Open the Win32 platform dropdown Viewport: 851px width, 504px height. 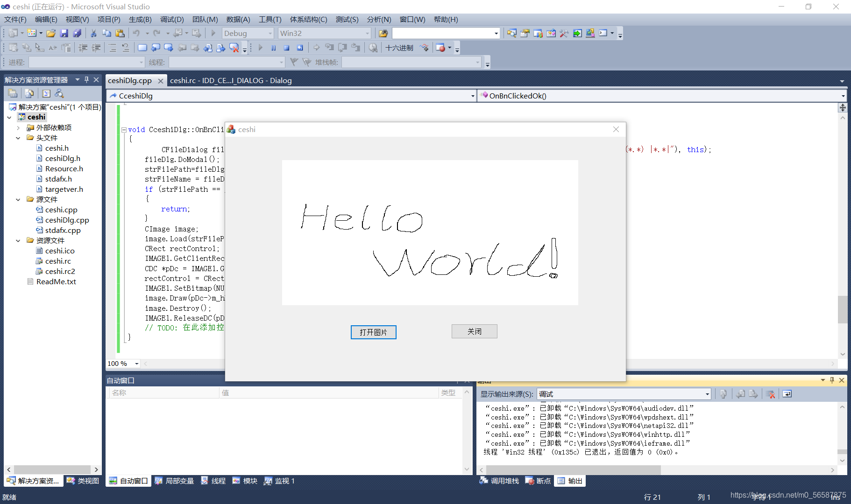point(368,33)
